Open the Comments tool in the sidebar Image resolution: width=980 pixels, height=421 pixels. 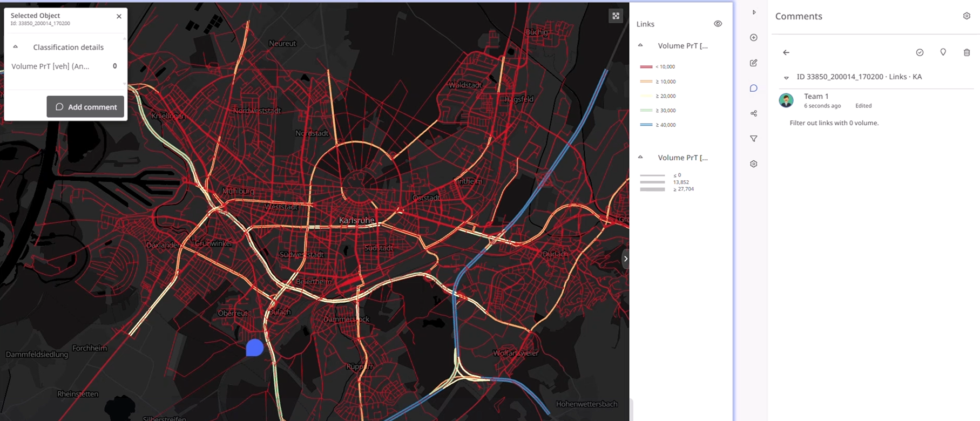point(754,88)
